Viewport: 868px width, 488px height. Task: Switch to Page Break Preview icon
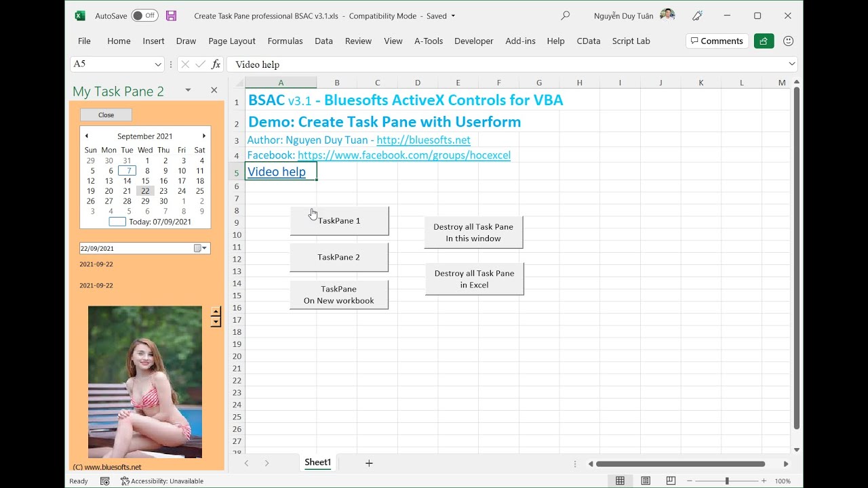click(x=671, y=481)
